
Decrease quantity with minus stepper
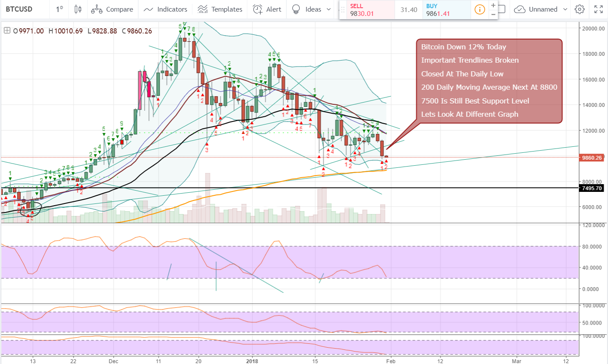pos(493,14)
